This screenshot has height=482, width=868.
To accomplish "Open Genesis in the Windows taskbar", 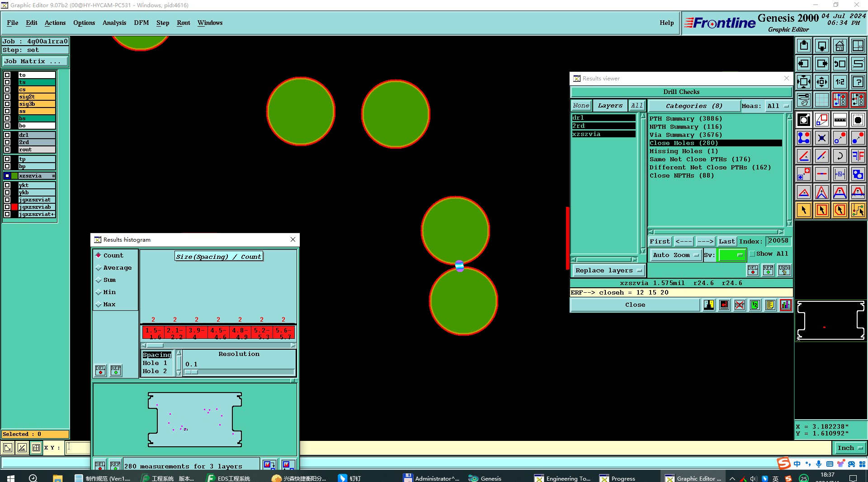I will 486,478.
